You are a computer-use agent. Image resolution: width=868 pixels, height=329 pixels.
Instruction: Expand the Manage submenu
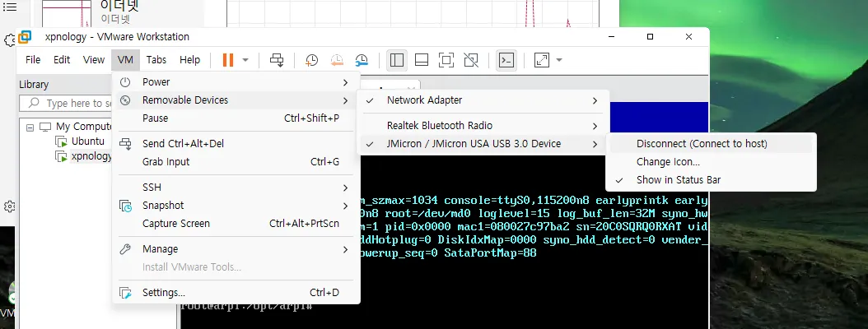[x=236, y=249]
